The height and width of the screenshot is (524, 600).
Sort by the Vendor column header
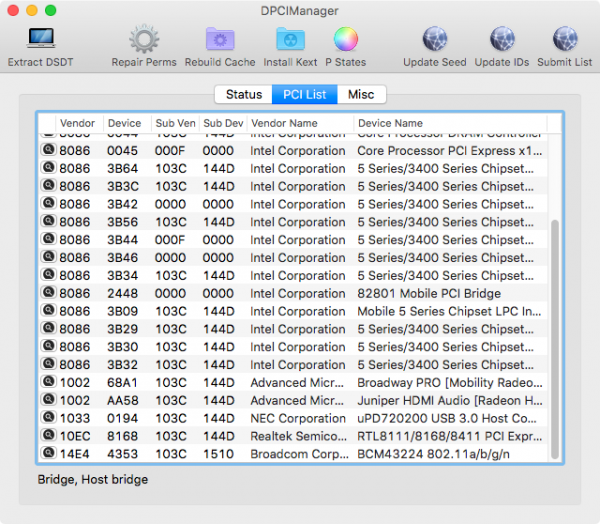[78, 123]
